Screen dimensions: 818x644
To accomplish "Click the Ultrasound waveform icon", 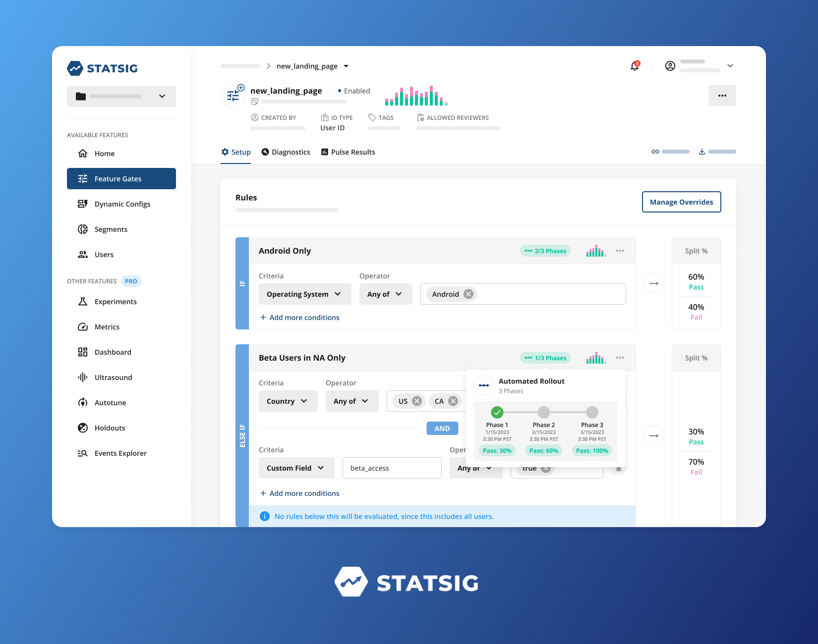I will 83,377.
